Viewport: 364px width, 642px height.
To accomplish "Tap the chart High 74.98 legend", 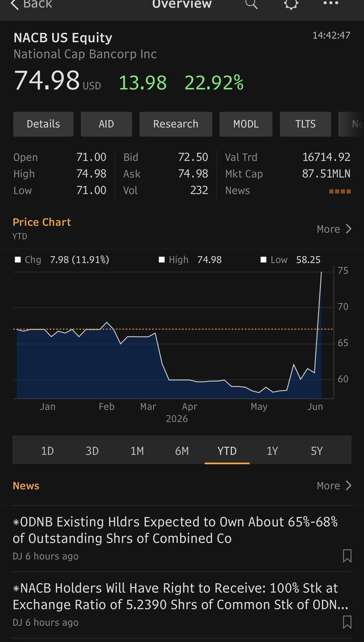I will [190, 259].
